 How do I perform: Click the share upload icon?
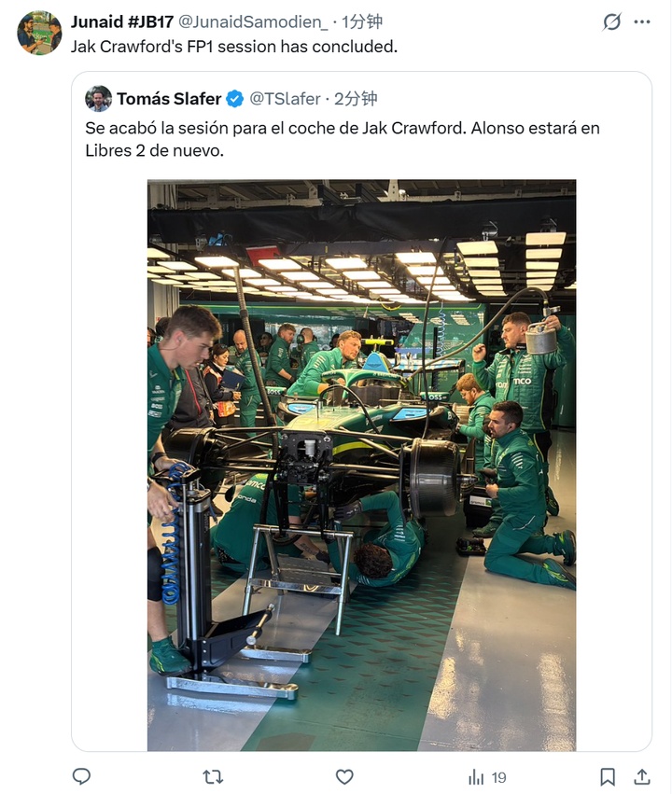pyautogui.click(x=641, y=776)
